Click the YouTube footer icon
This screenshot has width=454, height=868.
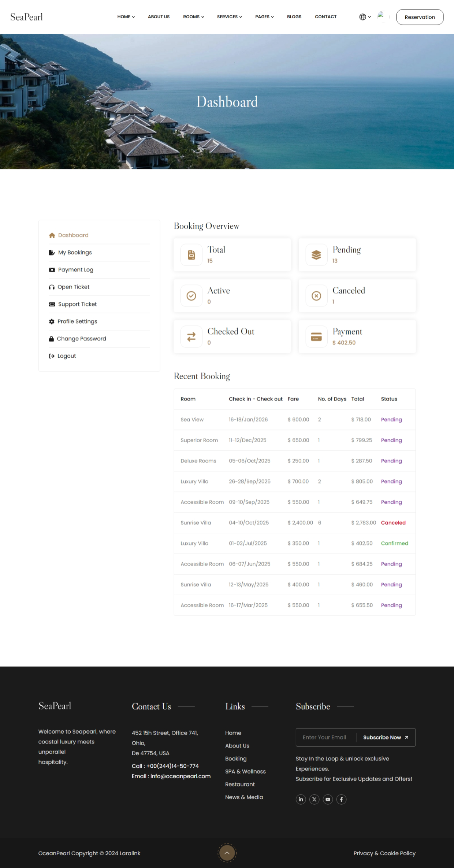pyautogui.click(x=328, y=799)
